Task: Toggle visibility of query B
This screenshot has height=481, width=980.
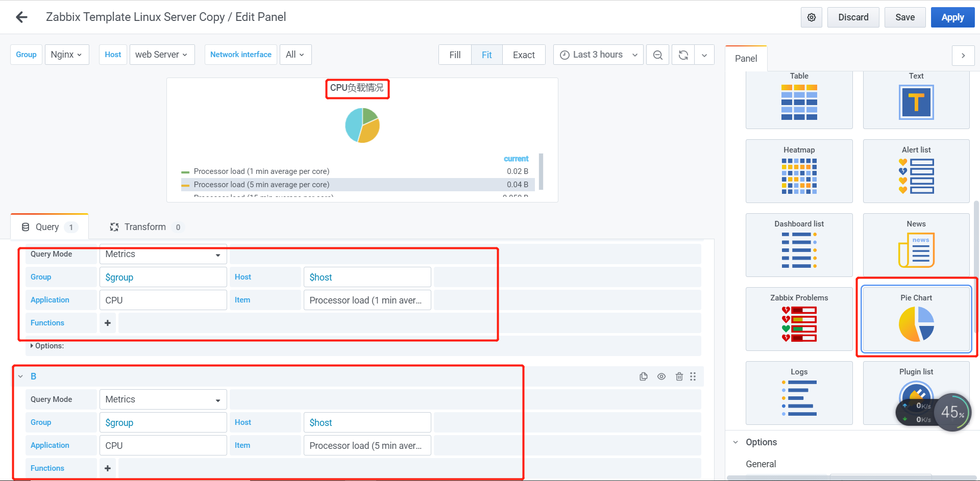Action: point(661,376)
